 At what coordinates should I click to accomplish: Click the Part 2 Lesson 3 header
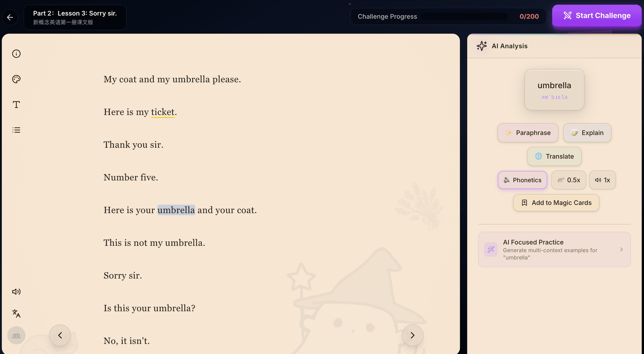[75, 17]
